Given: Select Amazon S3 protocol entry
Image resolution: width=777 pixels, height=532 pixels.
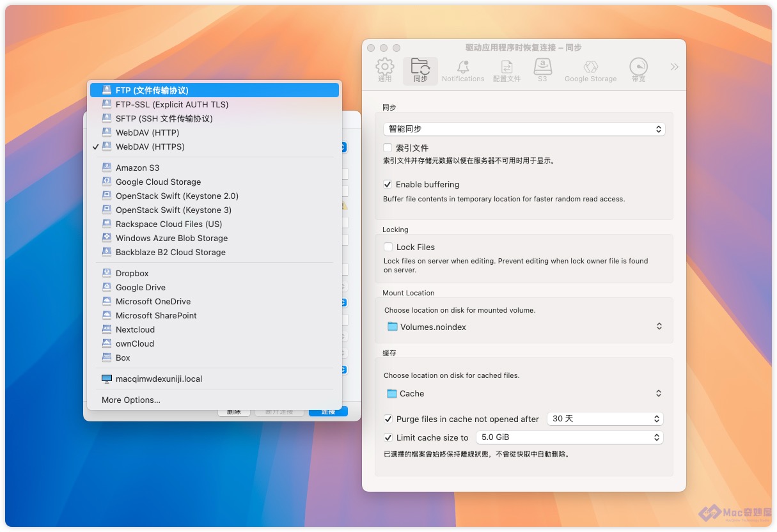Looking at the screenshot, I should pyautogui.click(x=137, y=168).
